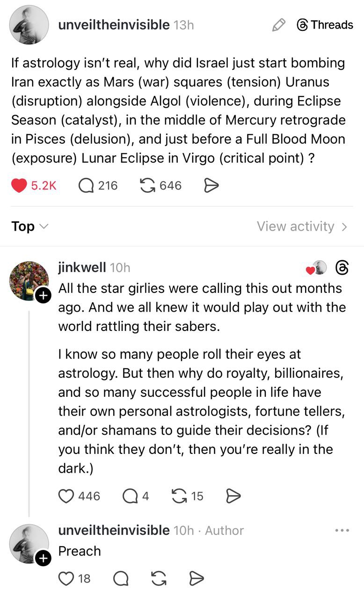
Task: Open the Threads logo link at top
Action: [325, 25]
